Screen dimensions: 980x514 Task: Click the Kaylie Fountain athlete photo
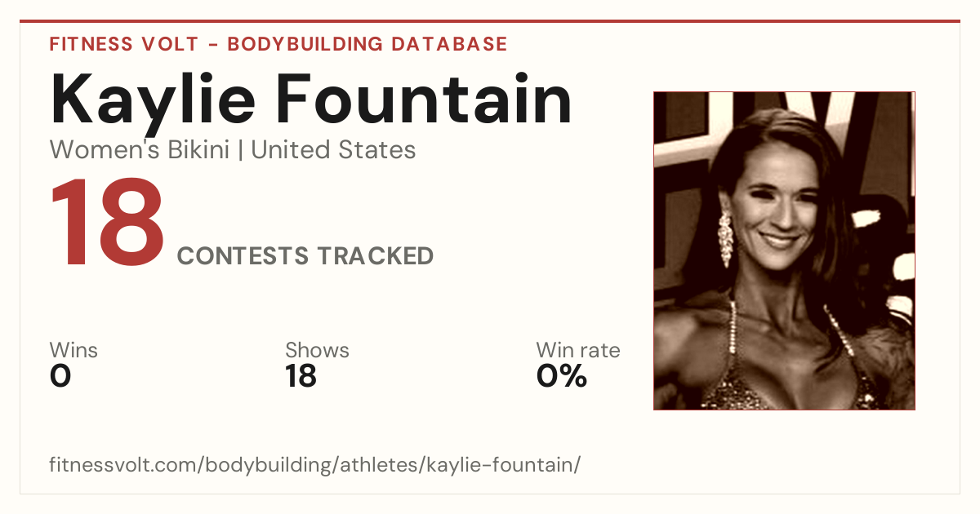(x=784, y=250)
